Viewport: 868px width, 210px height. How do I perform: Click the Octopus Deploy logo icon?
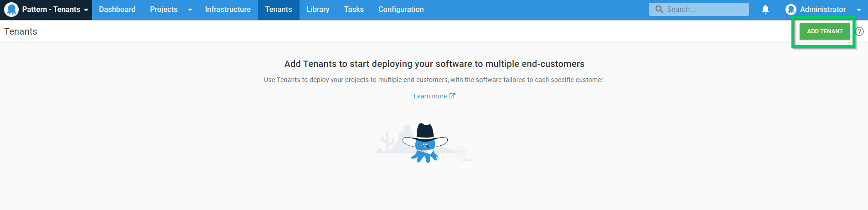tap(11, 10)
